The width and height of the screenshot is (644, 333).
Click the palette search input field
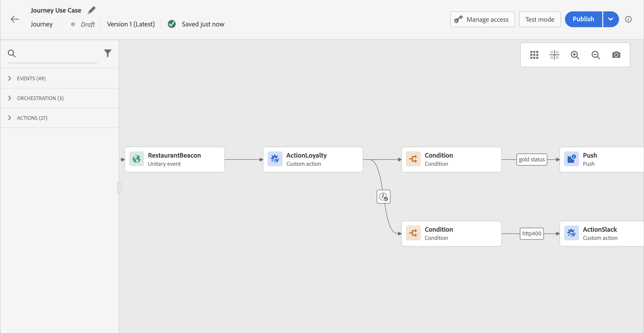[58, 54]
